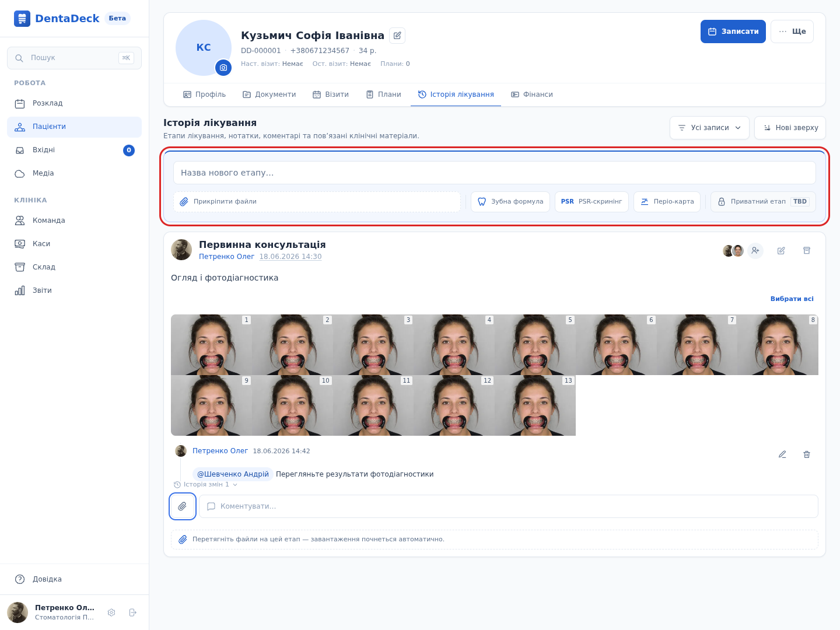
Task: Edit patient name with pencil icon
Action: 397,36
